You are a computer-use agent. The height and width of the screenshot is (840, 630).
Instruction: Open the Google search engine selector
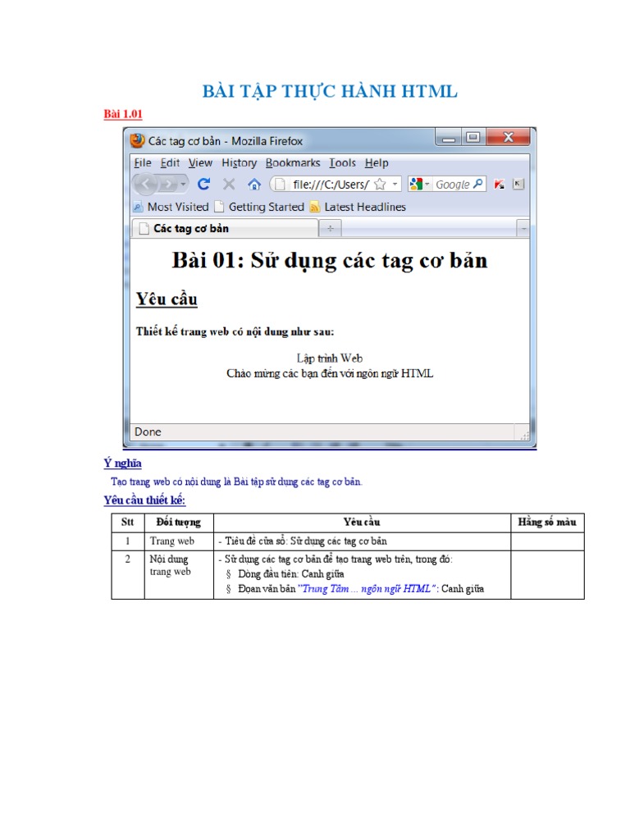(419, 185)
